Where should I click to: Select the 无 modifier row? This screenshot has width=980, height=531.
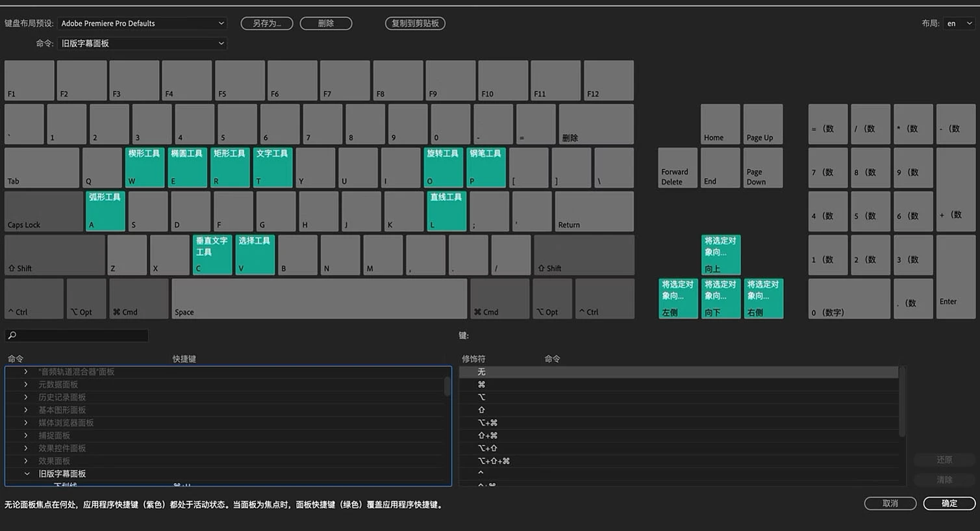(679, 372)
